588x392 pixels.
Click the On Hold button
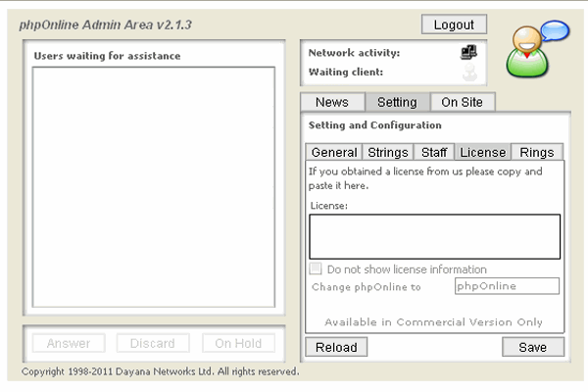[238, 343]
